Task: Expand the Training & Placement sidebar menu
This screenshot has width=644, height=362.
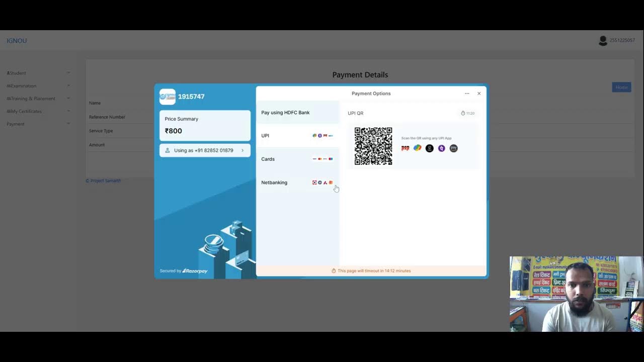Action: (38, 99)
